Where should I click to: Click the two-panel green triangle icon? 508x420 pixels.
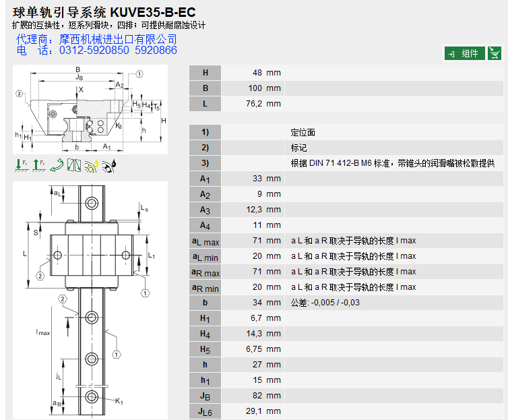75,164
